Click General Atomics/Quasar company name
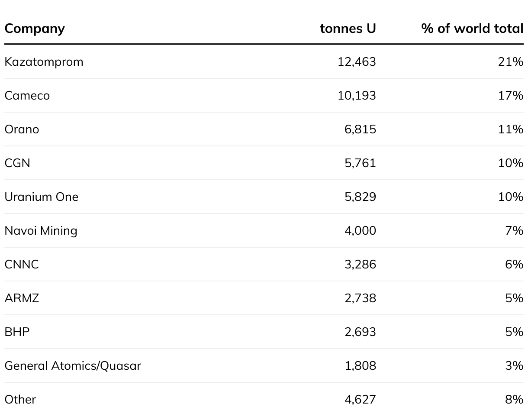 tap(73, 366)
